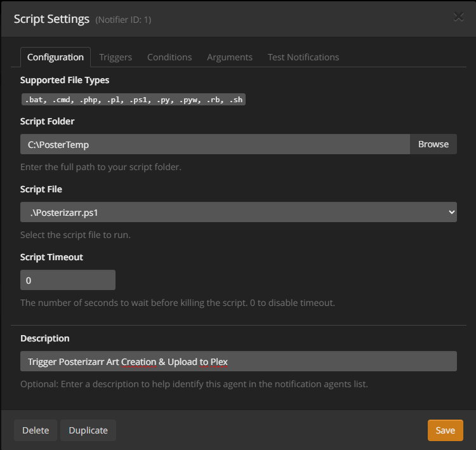Browse for a script folder
Image resolution: width=476 pixels, height=450 pixels.
433,144
